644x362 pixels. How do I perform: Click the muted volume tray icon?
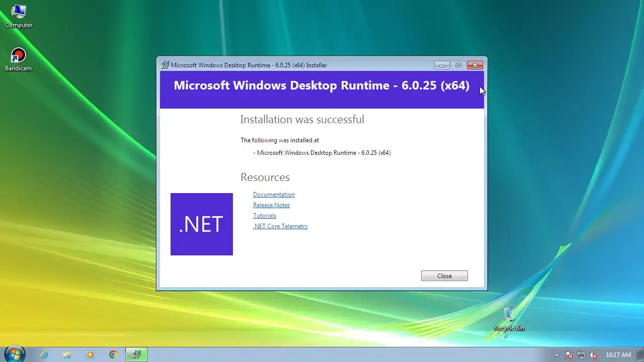pyautogui.click(x=593, y=355)
